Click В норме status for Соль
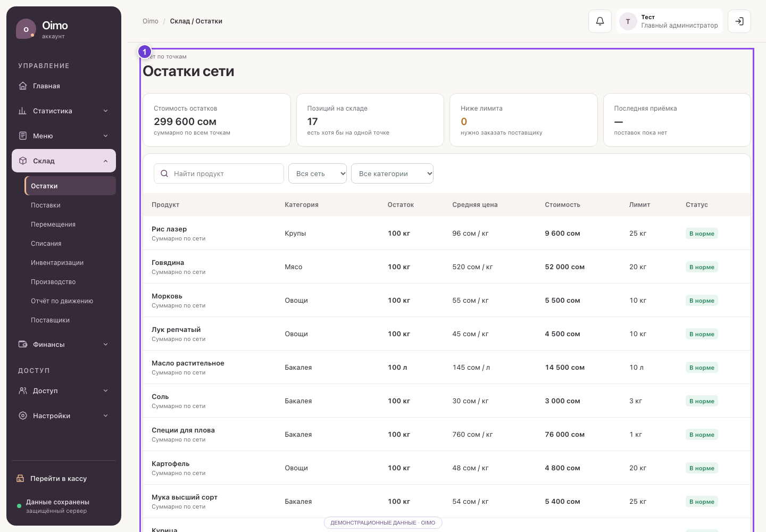This screenshot has height=532, width=766. click(x=702, y=401)
